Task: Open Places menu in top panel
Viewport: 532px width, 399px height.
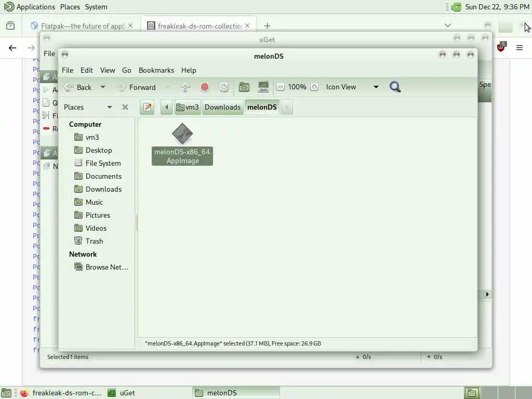Action: (70, 7)
